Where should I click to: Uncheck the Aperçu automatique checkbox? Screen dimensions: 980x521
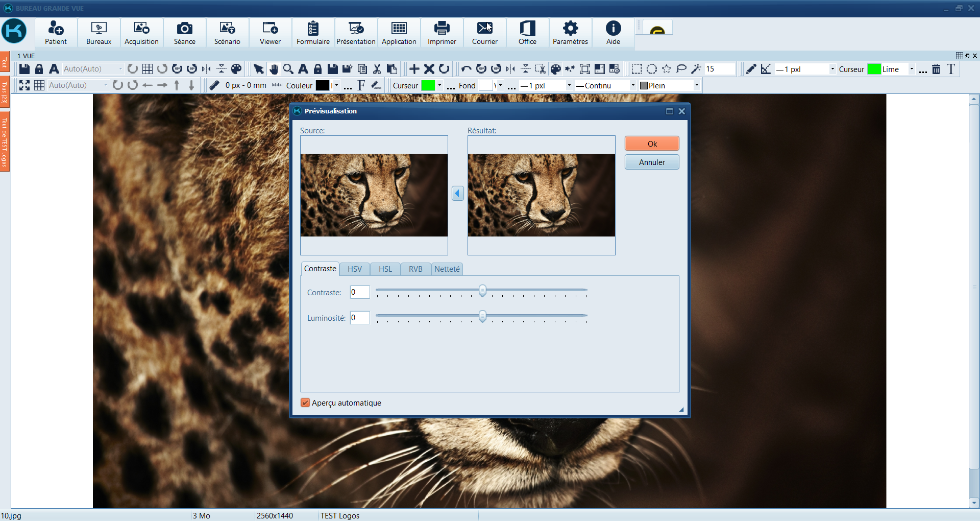point(305,402)
